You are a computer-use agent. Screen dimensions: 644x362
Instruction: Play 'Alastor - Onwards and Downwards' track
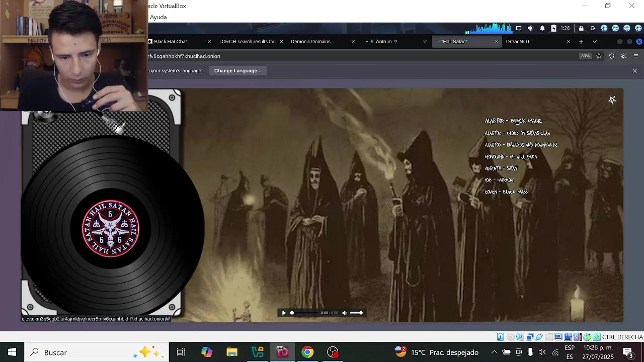point(521,145)
